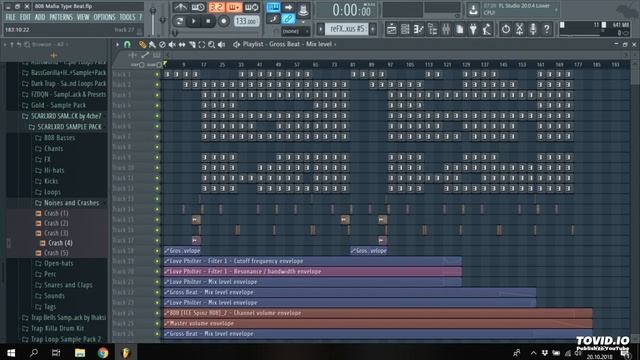This screenshot has width=640, height=360.
Task: Toggle the 3.2 countdown before recording
Action: click(216, 7)
